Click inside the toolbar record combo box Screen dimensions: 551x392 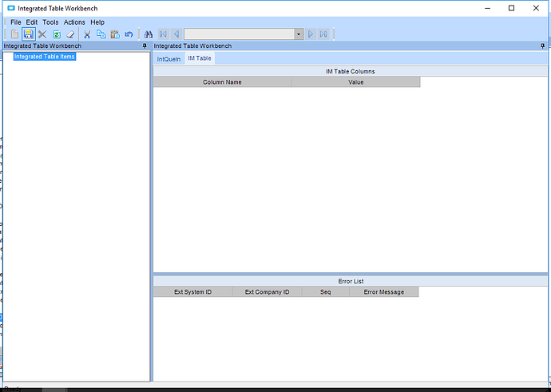tap(240, 34)
